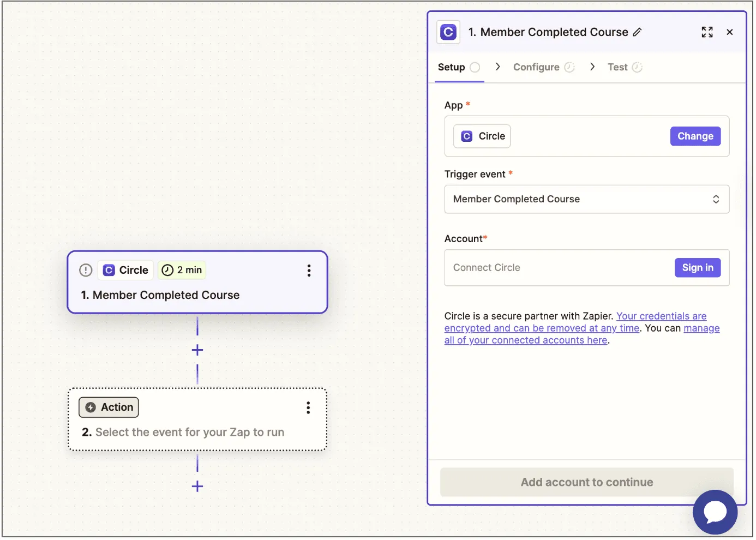Change the selected app
Viewport: 756px width, 540px height.
[x=695, y=136]
